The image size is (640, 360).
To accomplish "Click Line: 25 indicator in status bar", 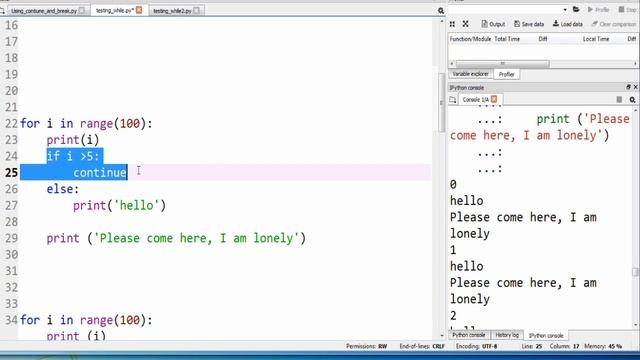I will pyautogui.click(x=531, y=346).
